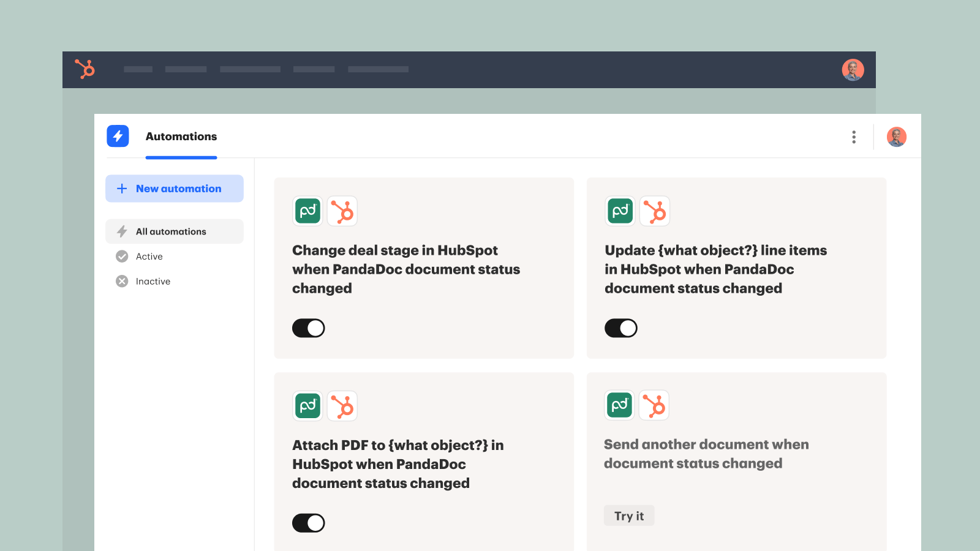Click PandaDoc icon on Change deal stage card
This screenshot has height=551, width=980.
tap(307, 211)
